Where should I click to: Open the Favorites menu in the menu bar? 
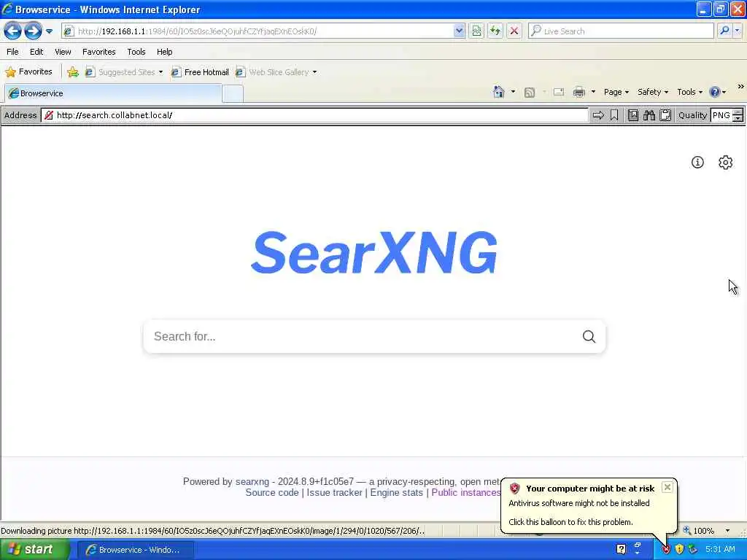[x=98, y=52]
